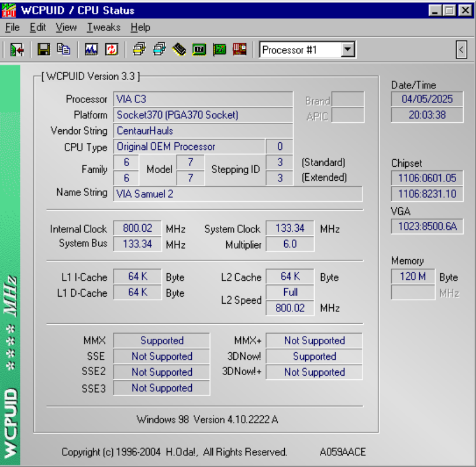Click the SSE3 Not Supported field
The image size is (476, 467).
point(161,388)
